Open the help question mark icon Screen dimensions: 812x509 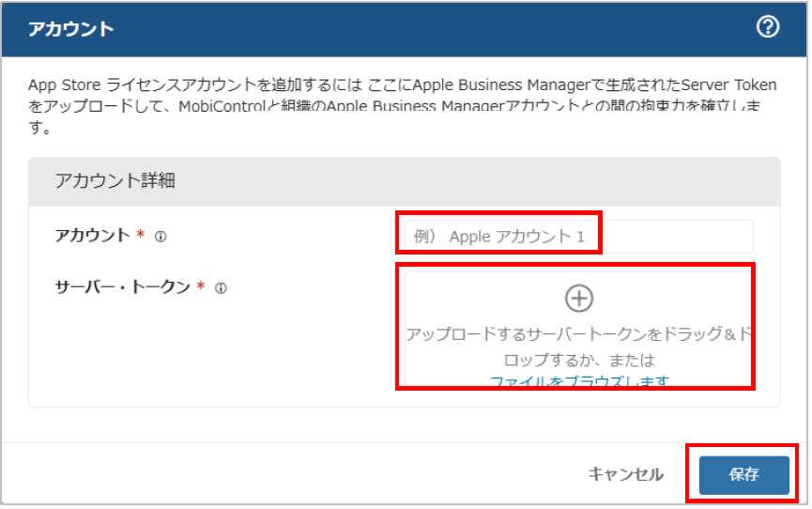(x=768, y=27)
